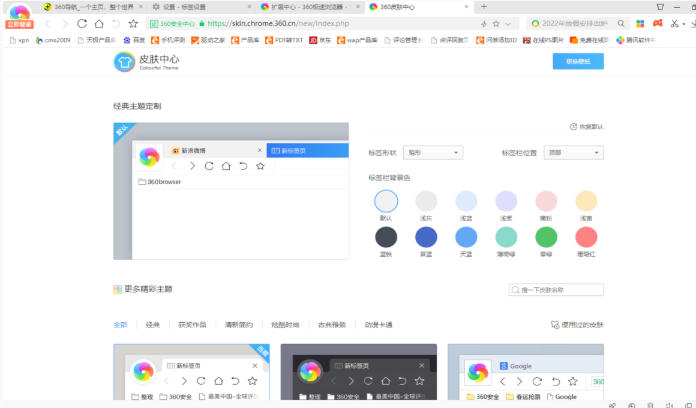
Task: Select the light yellow color swatch
Action: (x=586, y=201)
